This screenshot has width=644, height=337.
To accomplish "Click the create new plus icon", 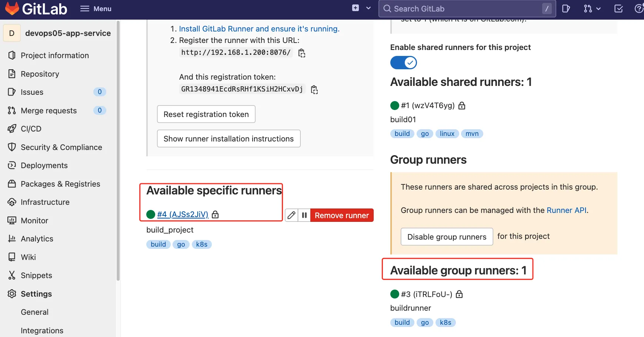I will 356,8.
